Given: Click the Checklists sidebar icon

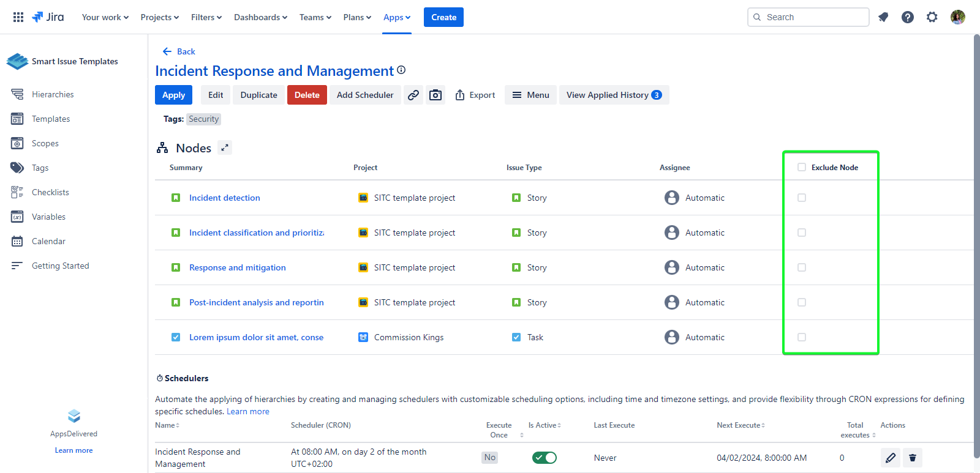Looking at the screenshot, I should click(x=17, y=192).
